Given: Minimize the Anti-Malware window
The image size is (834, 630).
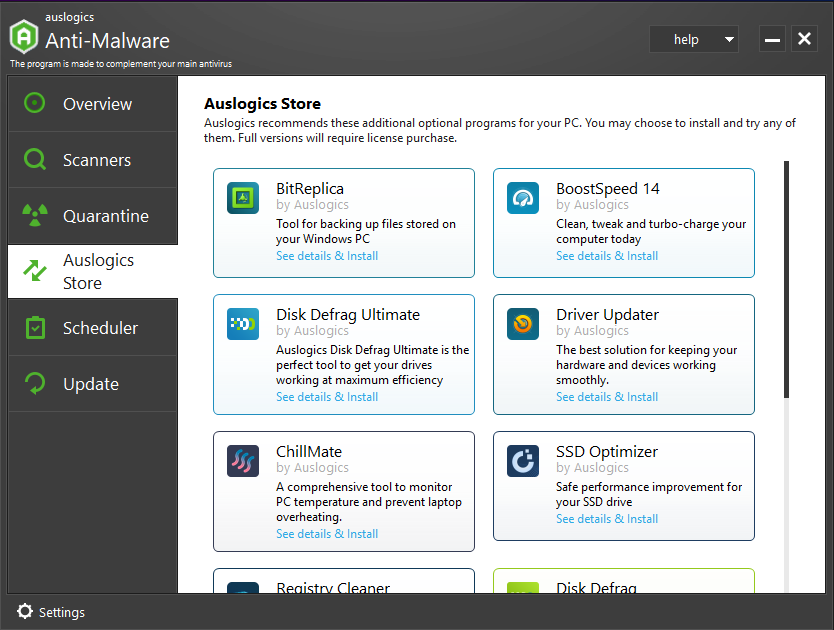Looking at the screenshot, I should coord(772,39).
